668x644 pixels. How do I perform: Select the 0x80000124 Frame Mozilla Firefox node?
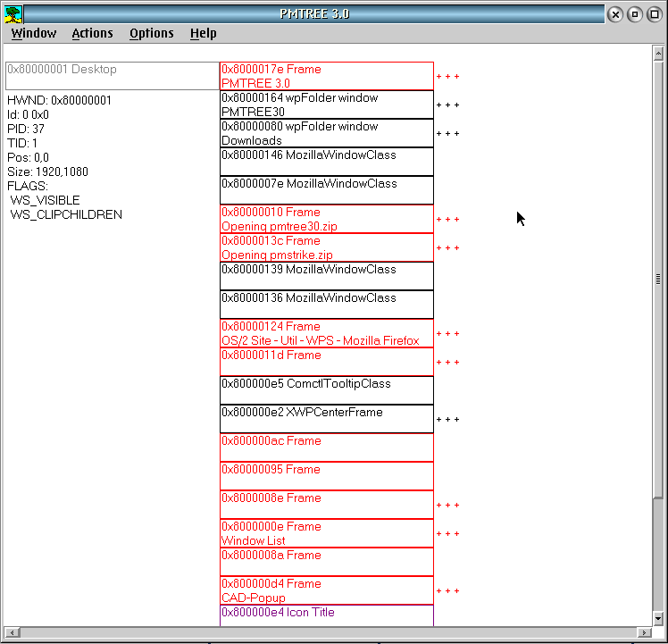pos(327,333)
